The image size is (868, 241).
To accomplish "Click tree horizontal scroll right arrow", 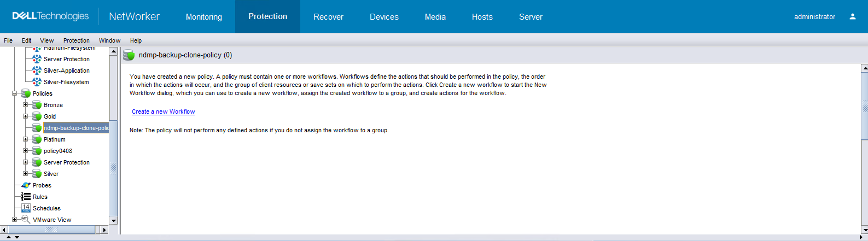I will click(104, 230).
